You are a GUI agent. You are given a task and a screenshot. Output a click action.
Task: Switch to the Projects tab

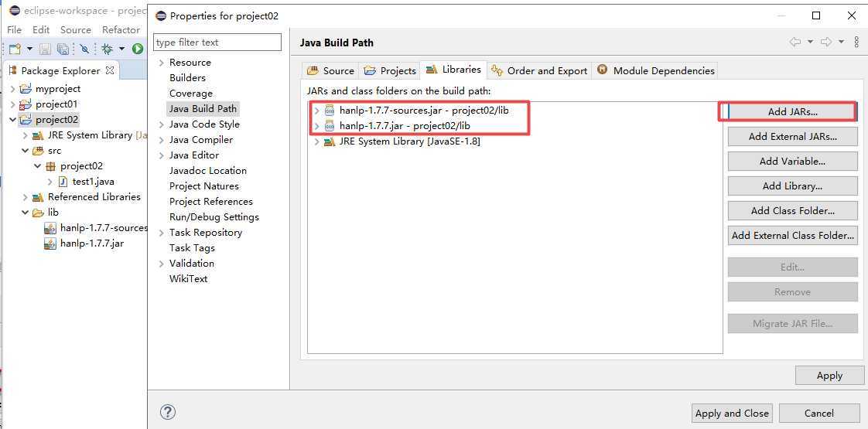[390, 71]
